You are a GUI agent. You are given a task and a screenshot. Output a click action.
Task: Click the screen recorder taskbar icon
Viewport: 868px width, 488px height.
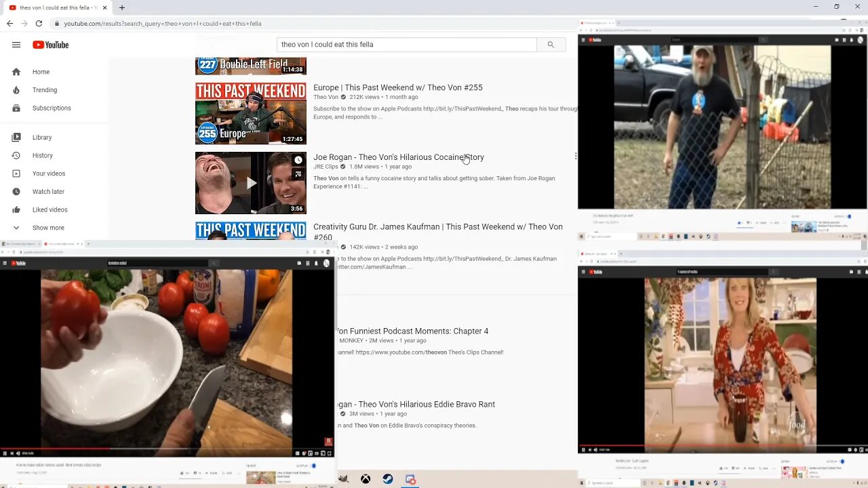tap(410, 479)
